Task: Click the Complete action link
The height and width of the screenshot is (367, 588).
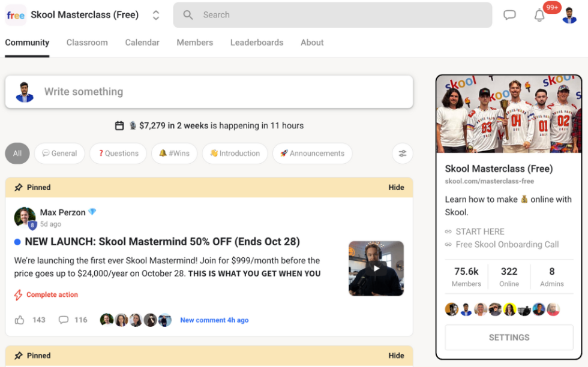Action: pos(52,294)
